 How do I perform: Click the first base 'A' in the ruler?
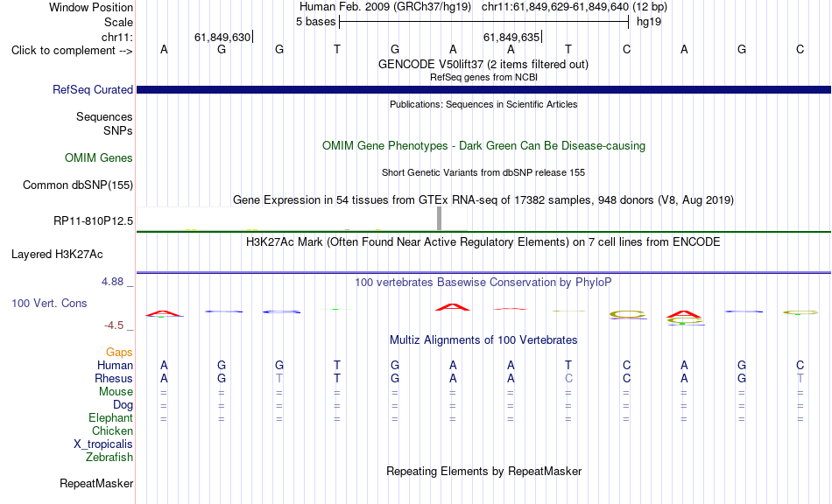point(164,49)
